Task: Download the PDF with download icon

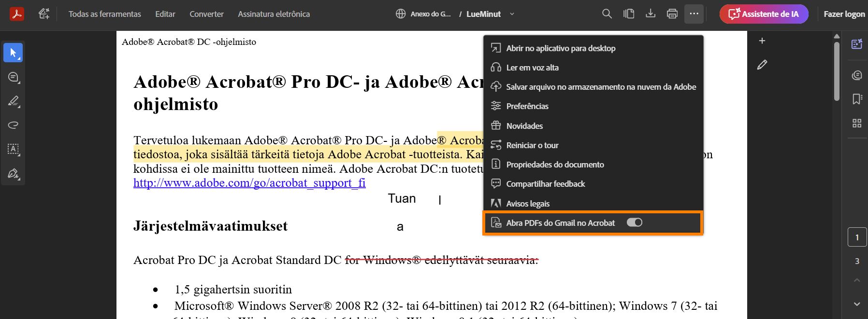Action: coord(651,14)
